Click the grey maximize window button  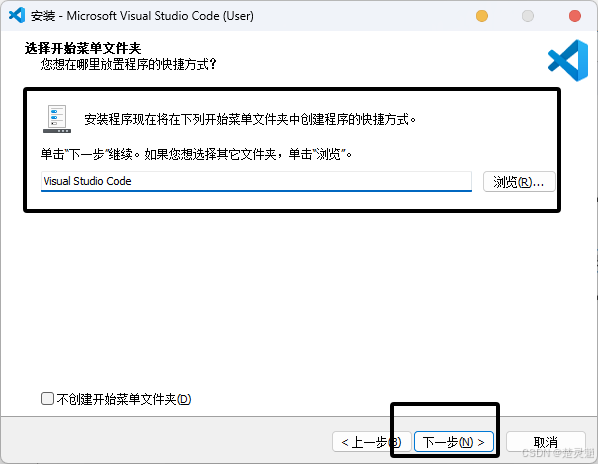pos(528,16)
